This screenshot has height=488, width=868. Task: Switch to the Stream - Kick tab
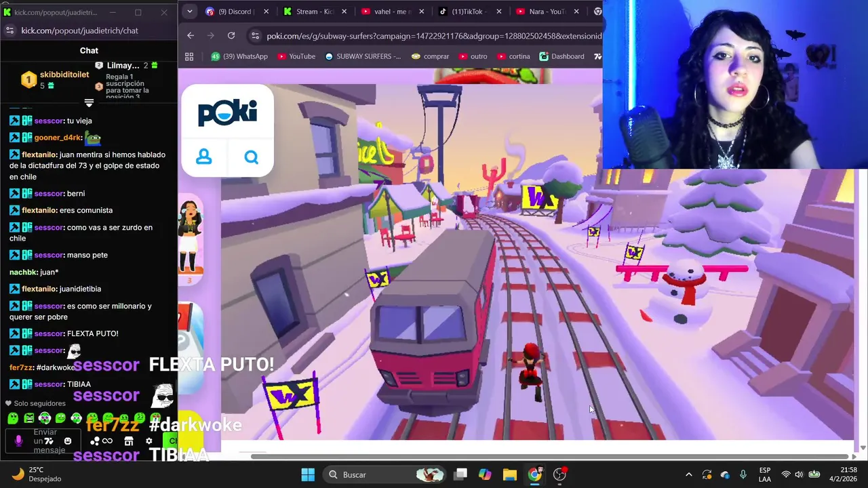(309, 12)
